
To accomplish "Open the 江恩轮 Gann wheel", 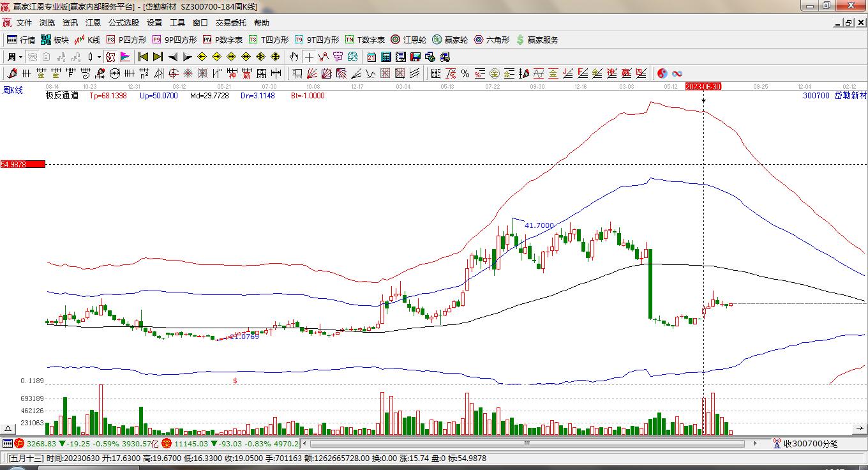I will [x=408, y=40].
